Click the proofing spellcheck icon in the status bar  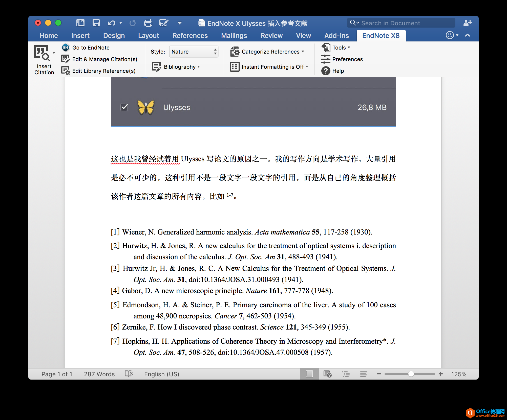[129, 374]
